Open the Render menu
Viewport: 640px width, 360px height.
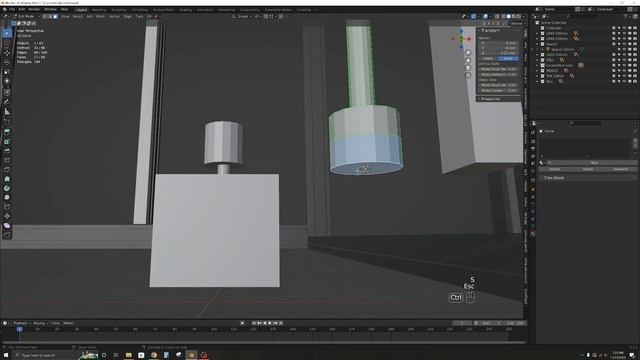(34, 9)
